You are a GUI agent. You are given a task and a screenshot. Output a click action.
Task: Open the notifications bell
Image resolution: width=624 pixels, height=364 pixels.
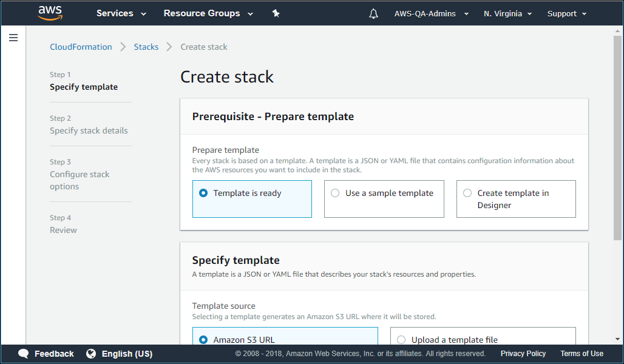pyautogui.click(x=373, y=13)
